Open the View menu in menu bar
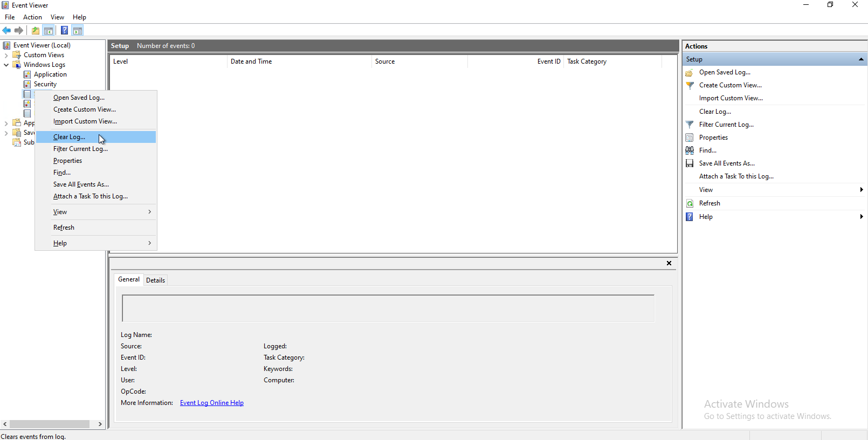Image resolution: width=868 pixels, height=440 pixels. coord(57,17)
